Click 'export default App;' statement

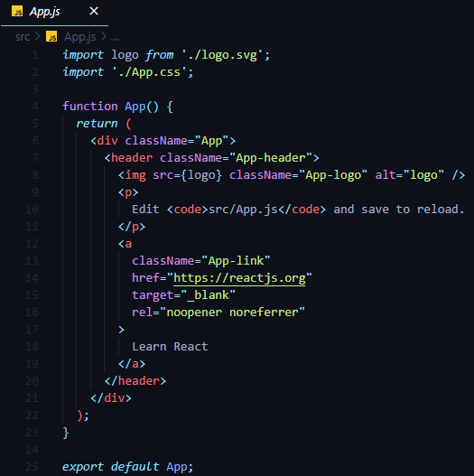pyautogui.click(x=127, y=467)
